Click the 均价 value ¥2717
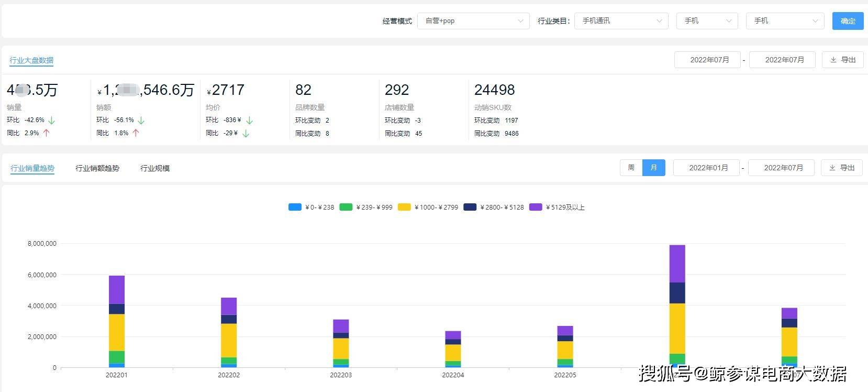Screen dimensions: 868x392 [x=226, y=90]
